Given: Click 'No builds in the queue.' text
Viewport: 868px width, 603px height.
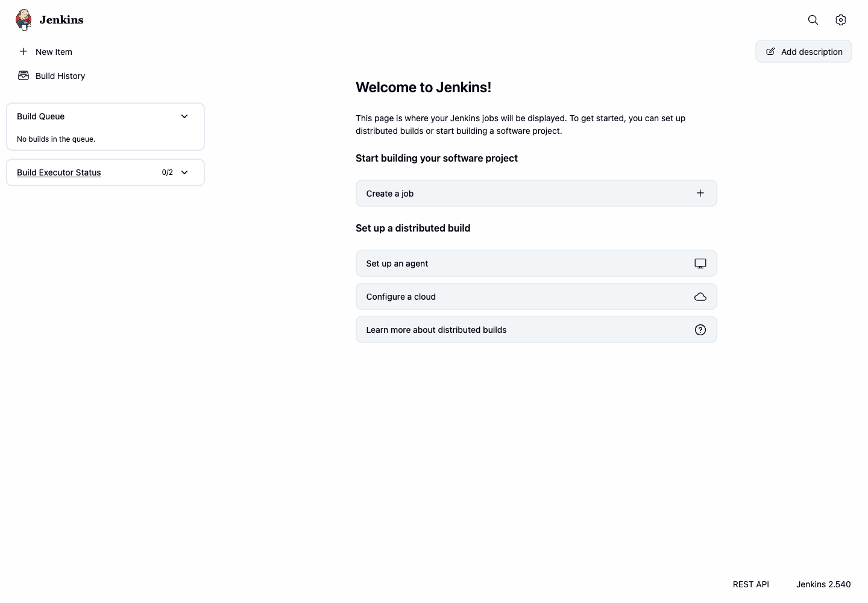Looking at the screenshot, I should 56,139.
